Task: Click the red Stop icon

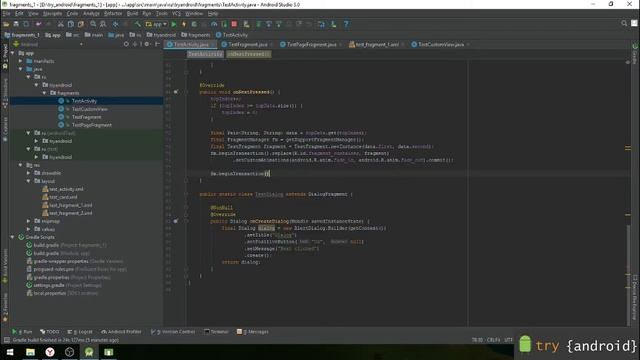Action: pyautogui.click(x=234, y=24)
